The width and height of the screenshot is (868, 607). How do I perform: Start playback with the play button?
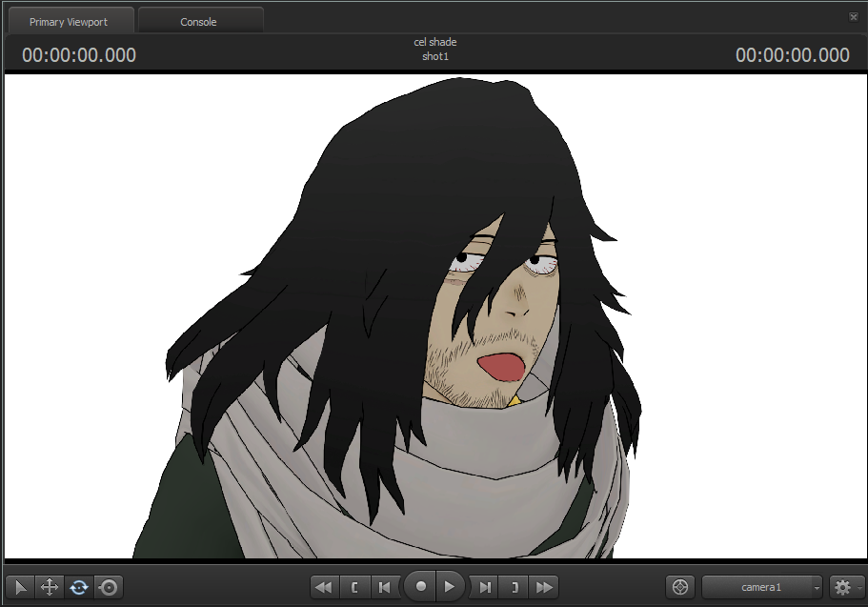[450, 586]
